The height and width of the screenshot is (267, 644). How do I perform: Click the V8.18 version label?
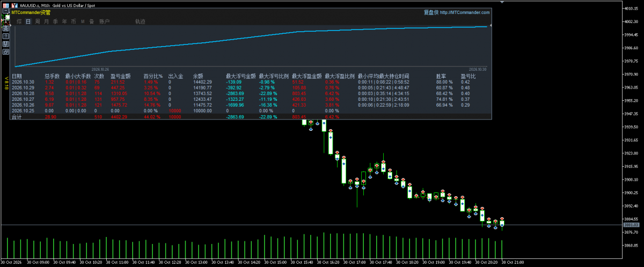click(6, 83)
